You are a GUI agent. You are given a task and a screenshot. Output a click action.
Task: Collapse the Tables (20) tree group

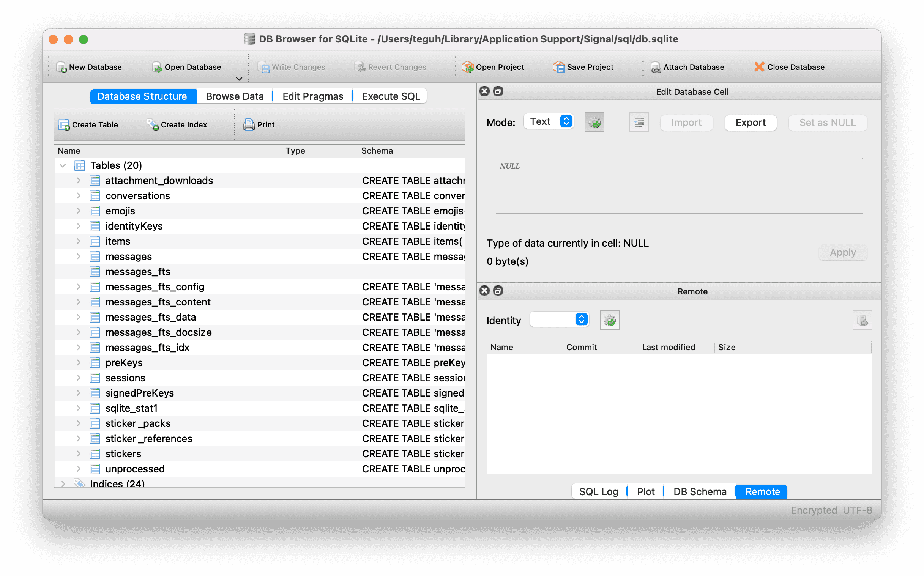click(x=63, y=165)
